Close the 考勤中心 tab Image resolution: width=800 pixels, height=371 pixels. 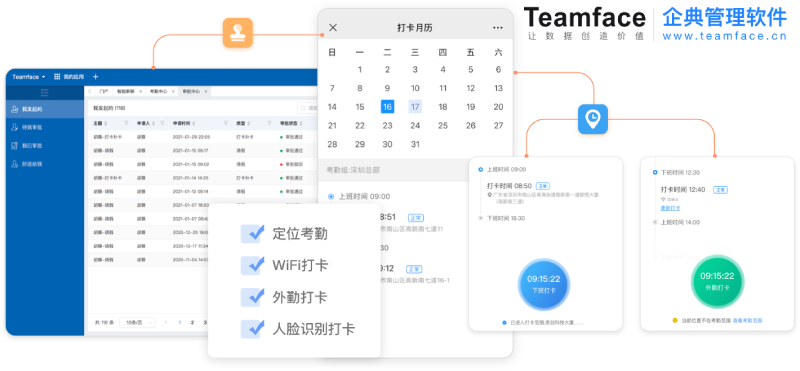coord(173,91)
